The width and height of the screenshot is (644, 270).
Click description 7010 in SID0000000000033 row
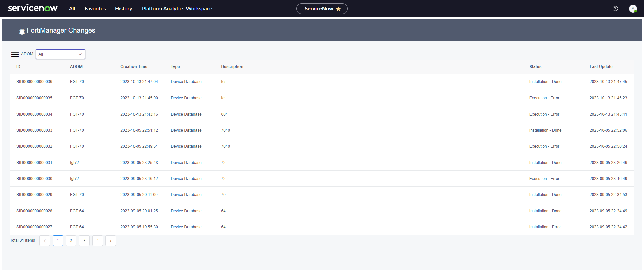click(226, 130)
